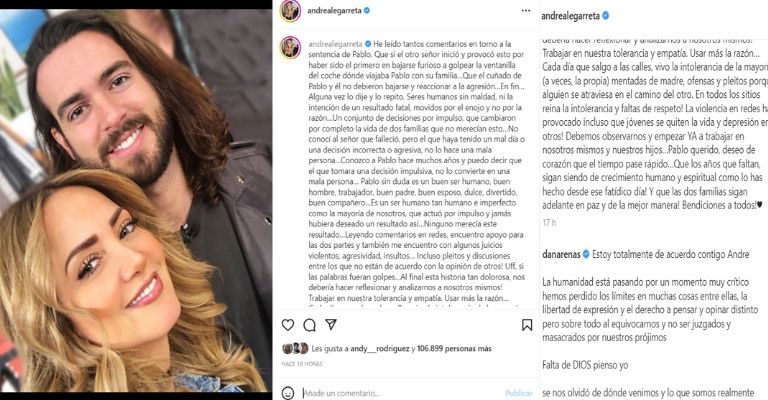768x400 pixels.
Task: Like the post with heart icon
Action: [288, 325]
